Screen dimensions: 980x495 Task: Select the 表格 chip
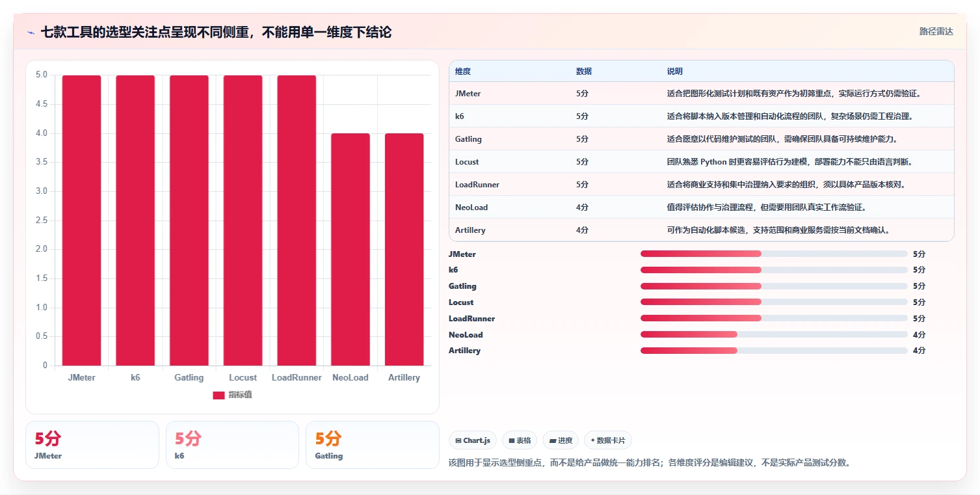520,440
